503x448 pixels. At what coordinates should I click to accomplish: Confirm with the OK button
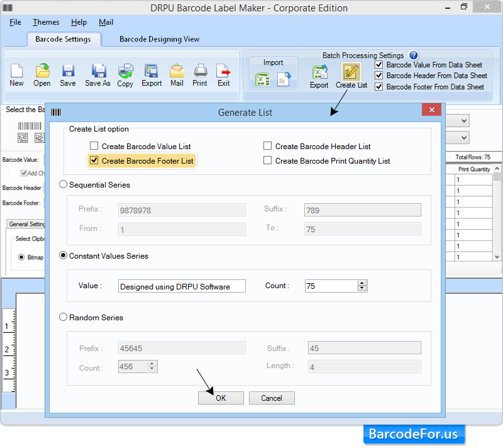(x=221, y=398)
